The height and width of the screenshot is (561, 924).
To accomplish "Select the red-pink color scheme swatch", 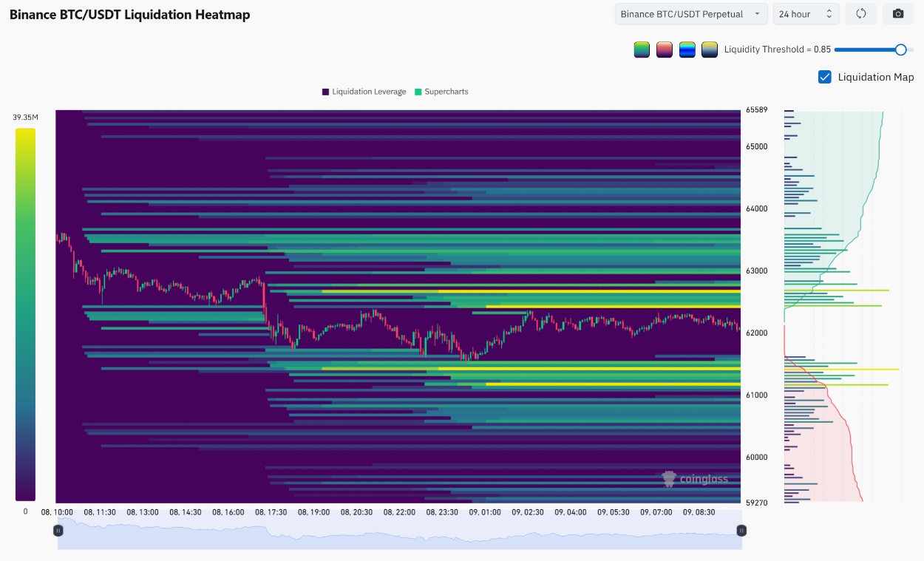I will pos(665,50).
